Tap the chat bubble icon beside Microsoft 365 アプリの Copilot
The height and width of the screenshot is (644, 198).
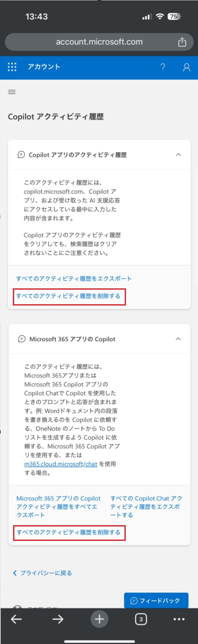click(21, 339)
